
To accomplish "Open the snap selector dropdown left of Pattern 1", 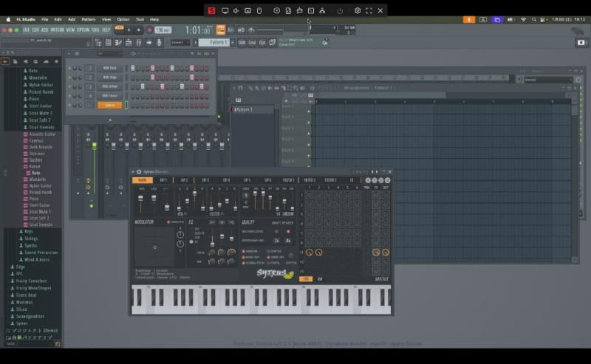I will click(180, 43).
